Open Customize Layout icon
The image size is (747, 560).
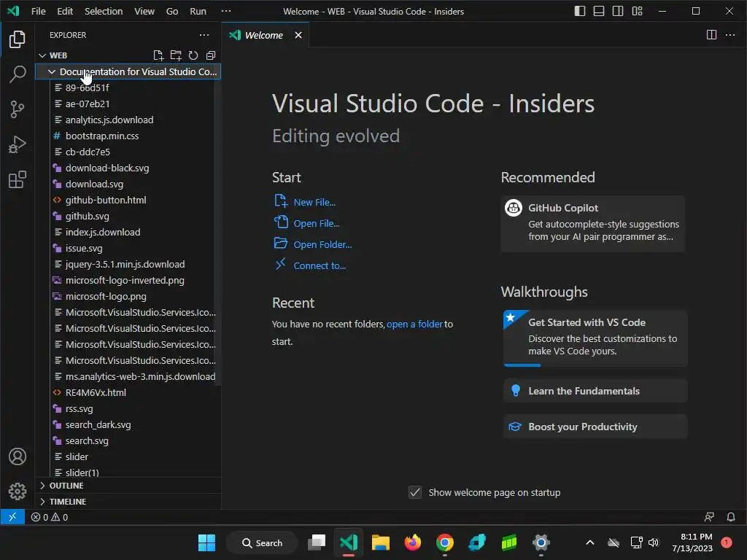click(x=637, y=11)
